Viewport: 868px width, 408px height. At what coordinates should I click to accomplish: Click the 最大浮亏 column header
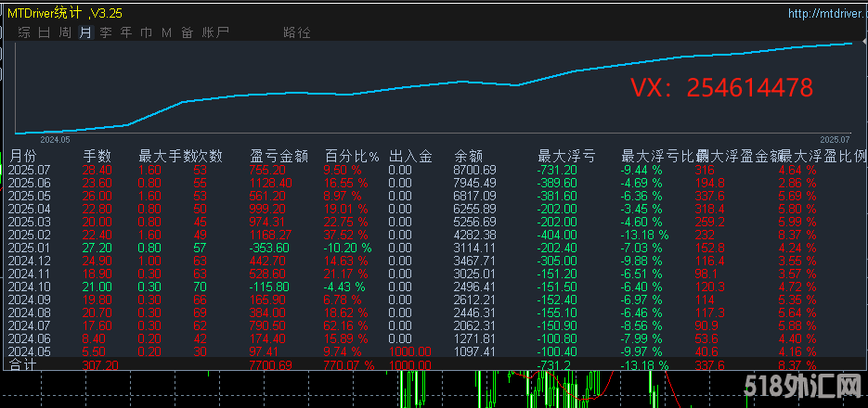[x=566, y=156]
